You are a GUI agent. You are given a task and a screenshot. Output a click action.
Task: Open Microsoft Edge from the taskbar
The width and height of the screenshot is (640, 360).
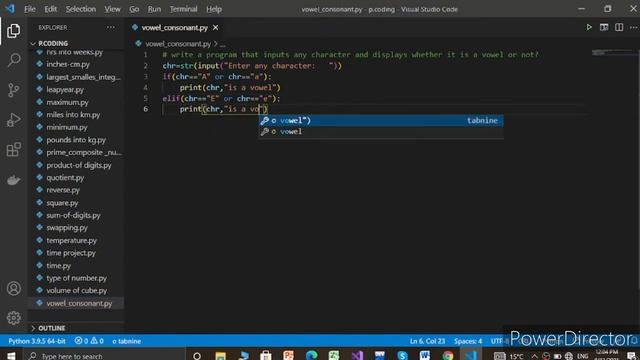(x=311, y=356)
